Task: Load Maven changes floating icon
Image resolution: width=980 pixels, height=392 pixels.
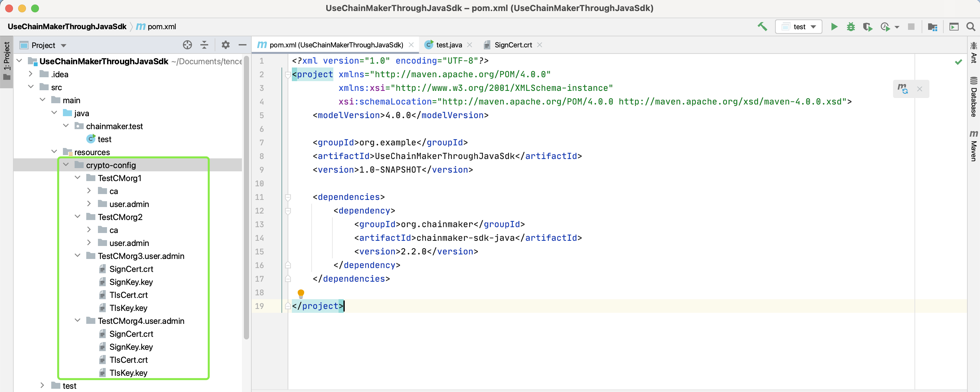Action: point(902,89)
